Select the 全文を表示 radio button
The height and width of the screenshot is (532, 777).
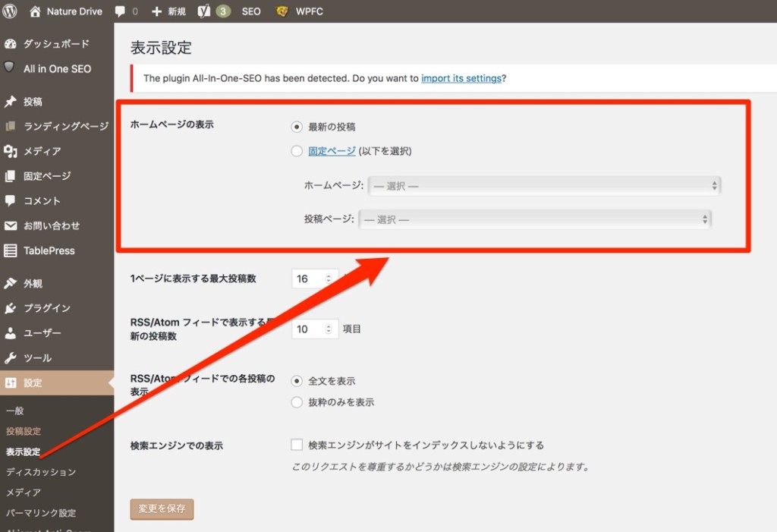click(x=297, y=381)
